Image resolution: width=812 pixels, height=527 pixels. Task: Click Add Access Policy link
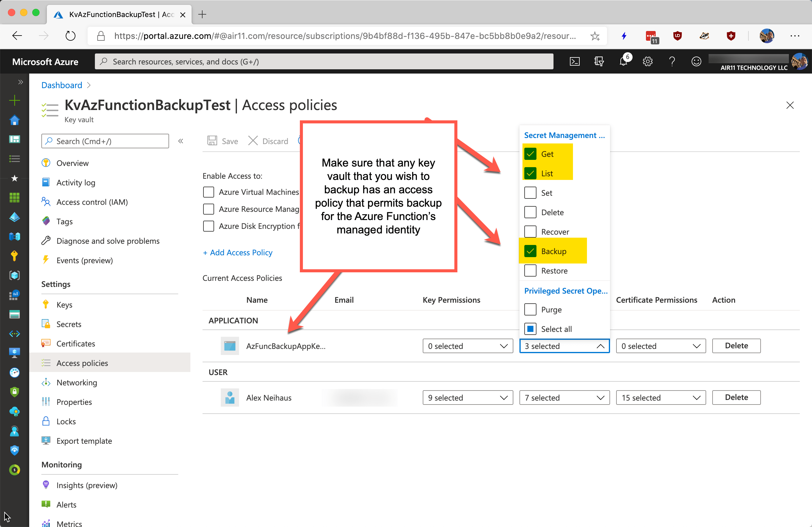click(x=238, y=252)
